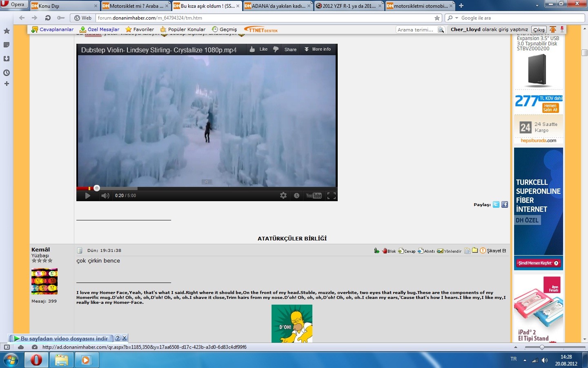Close the 'Bu kıza aşık oldum' tab

(238, 6)
